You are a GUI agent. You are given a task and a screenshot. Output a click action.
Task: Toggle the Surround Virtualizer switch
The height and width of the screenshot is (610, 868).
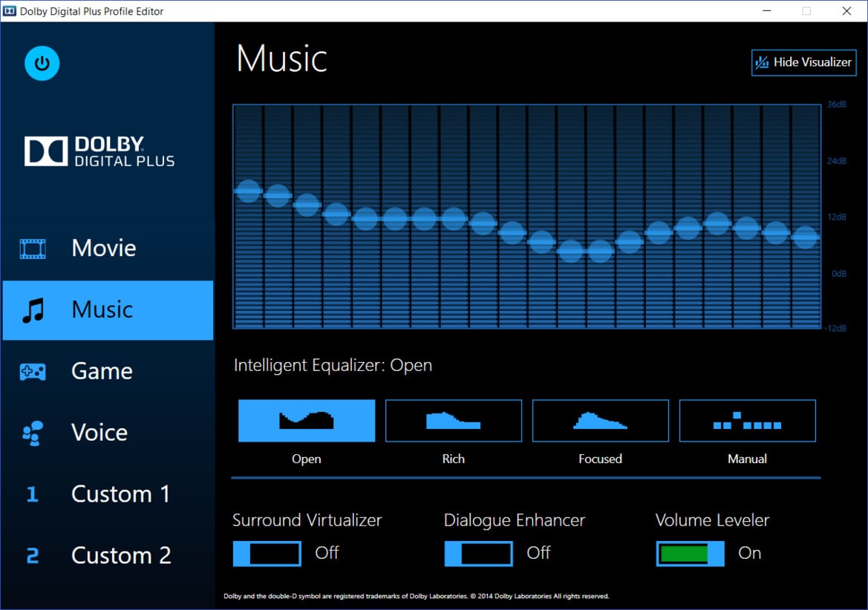pos(267,553)
